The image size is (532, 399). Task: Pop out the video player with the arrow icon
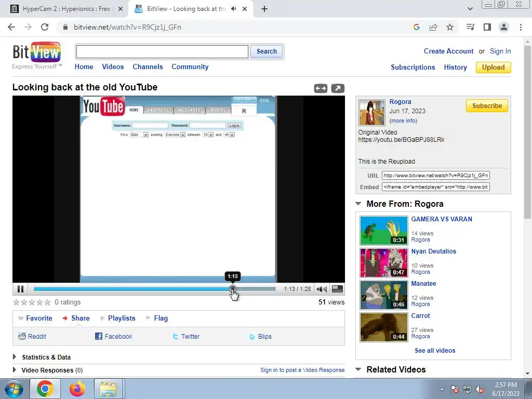(x=338, y=88)
